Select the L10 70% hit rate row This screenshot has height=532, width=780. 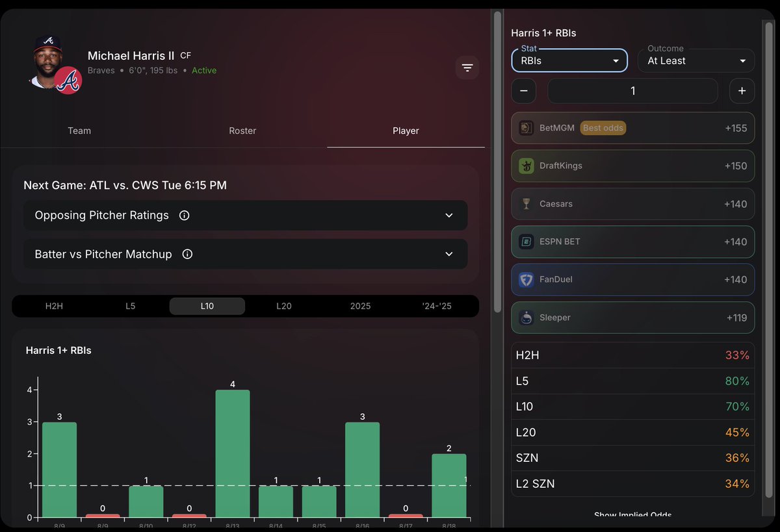point(633,407)
